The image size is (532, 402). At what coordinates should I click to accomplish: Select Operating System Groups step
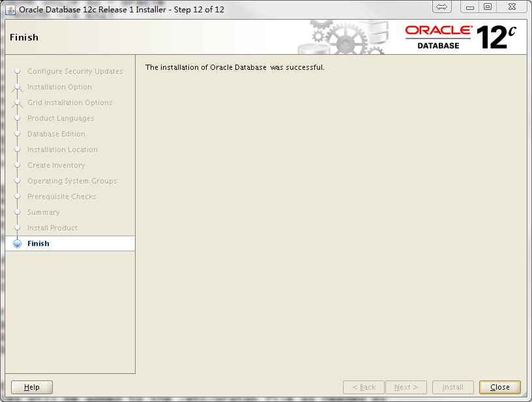(72, 181)
